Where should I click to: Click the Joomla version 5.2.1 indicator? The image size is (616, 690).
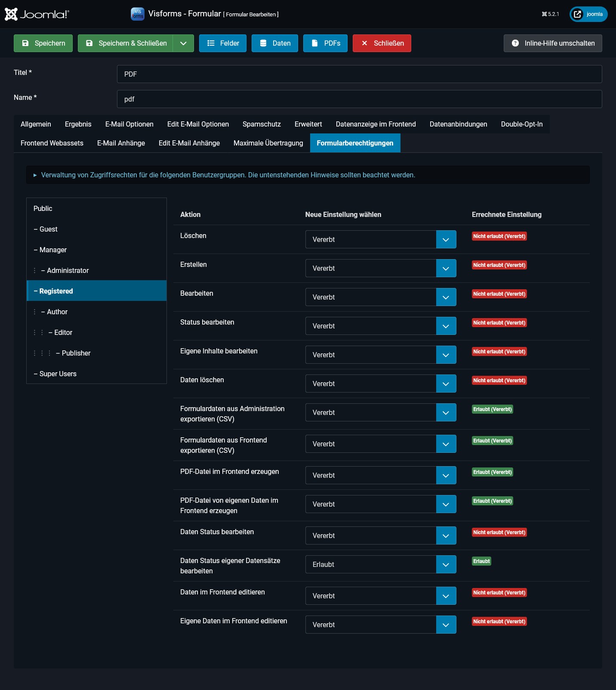point(551,14)
